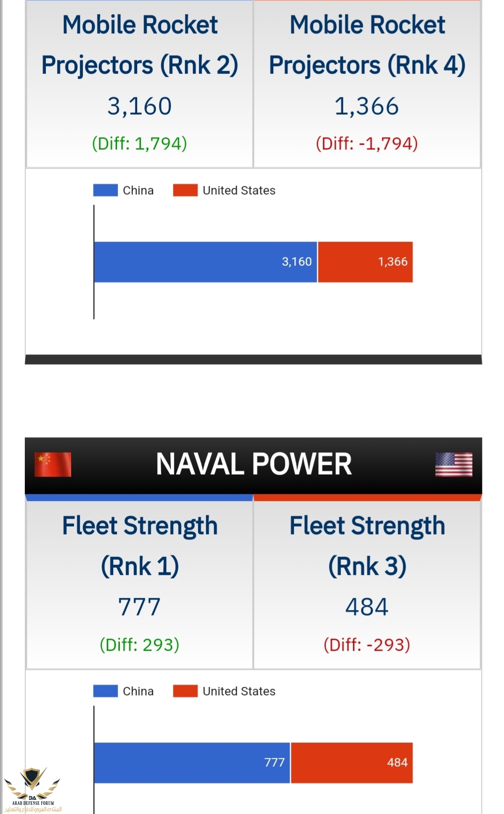Click blue China legend swatch in naval chart

click(105, 691)
